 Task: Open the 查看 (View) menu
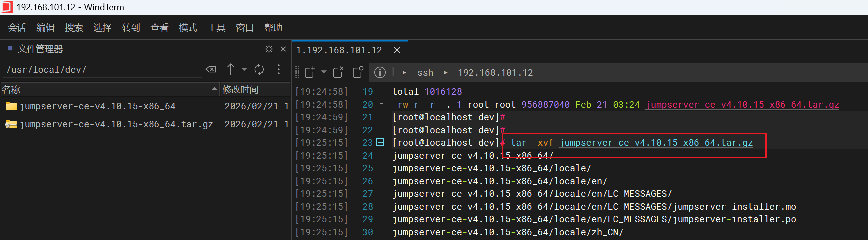159,28
